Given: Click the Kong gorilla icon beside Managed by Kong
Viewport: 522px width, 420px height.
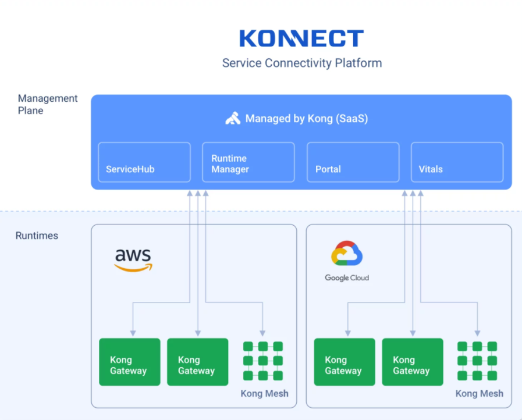Looking at the screenshot, I should (233, 118).
